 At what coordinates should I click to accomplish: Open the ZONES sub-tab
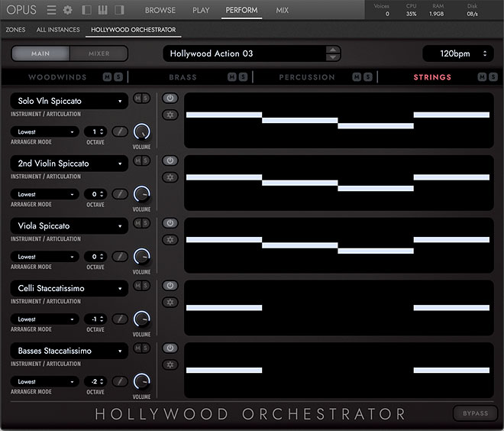[15, 30]
